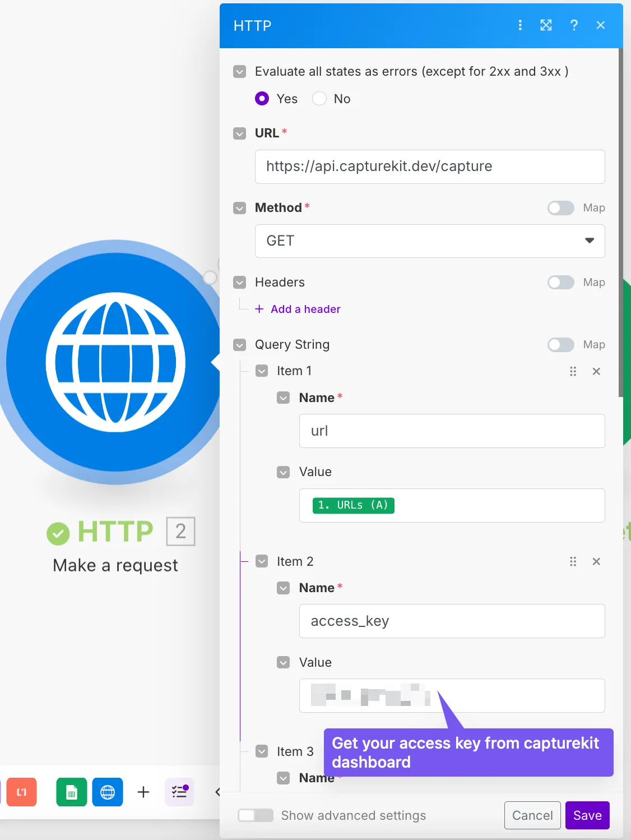The height and width of the screenshot is (840, 631).
Task: Click the Item 2 Name field 'access_key'
Action: (x=452, y=621)
